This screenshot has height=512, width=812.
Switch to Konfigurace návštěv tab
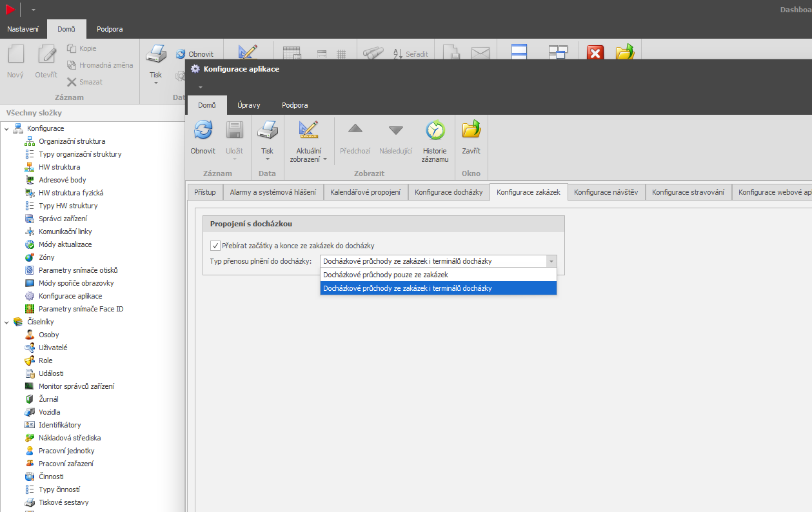[x=606, y=192]
